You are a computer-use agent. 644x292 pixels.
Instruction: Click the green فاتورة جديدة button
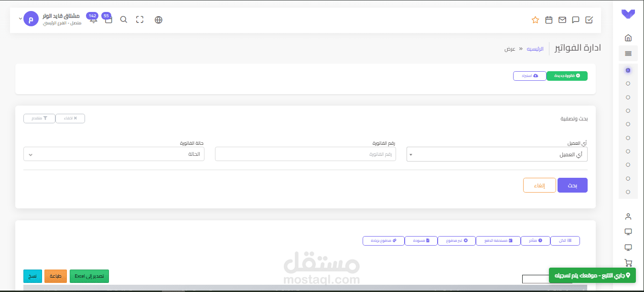pos(567,76)
